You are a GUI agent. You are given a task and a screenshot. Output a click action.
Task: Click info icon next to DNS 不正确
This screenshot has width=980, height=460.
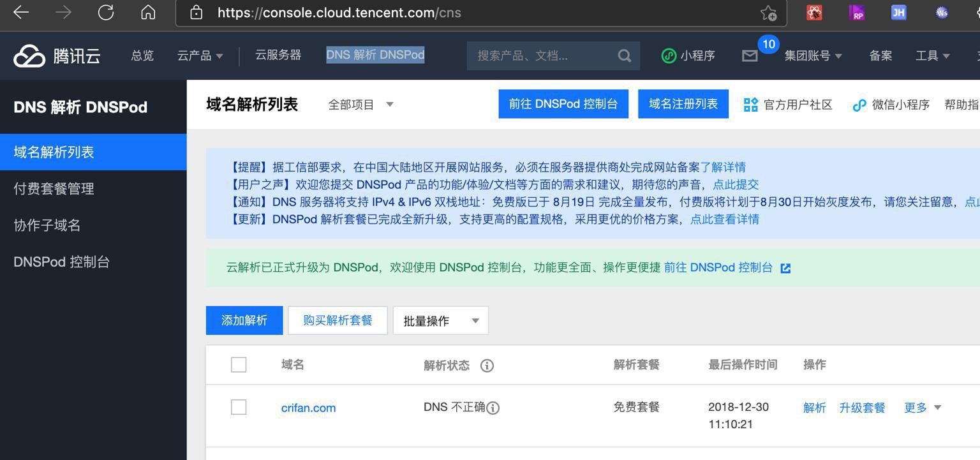[x=493, y=408]
